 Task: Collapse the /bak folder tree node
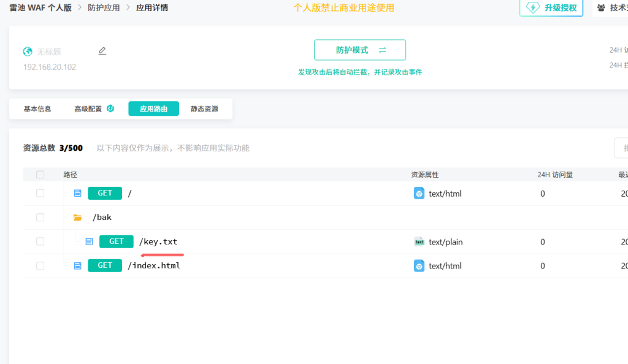point(102,218)
